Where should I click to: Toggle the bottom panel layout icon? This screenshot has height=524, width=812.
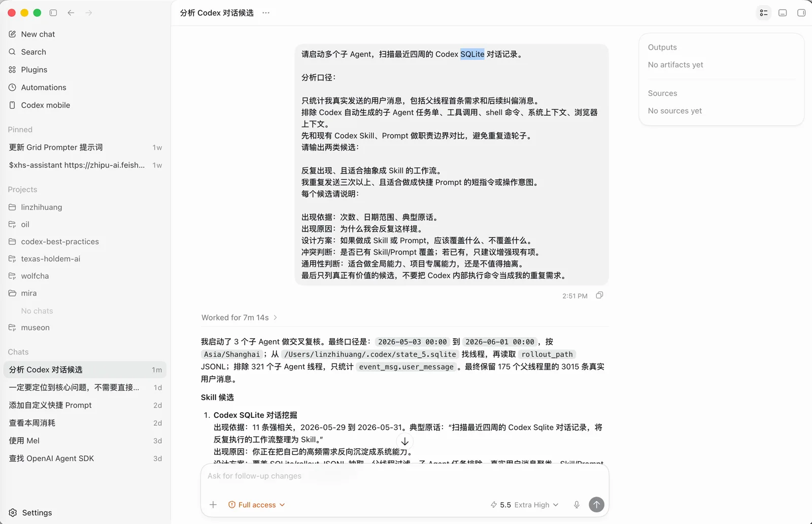(783, 13)
